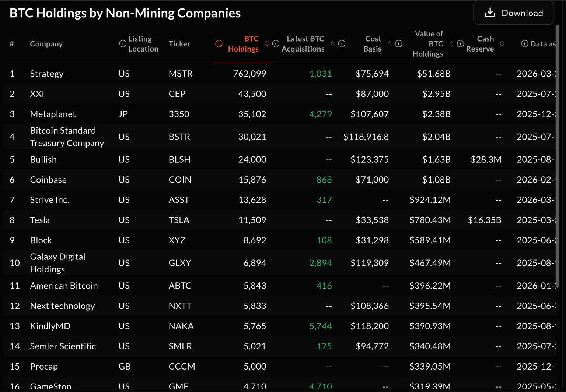Click the info icon beside Data as

click(x=524, y=44)
